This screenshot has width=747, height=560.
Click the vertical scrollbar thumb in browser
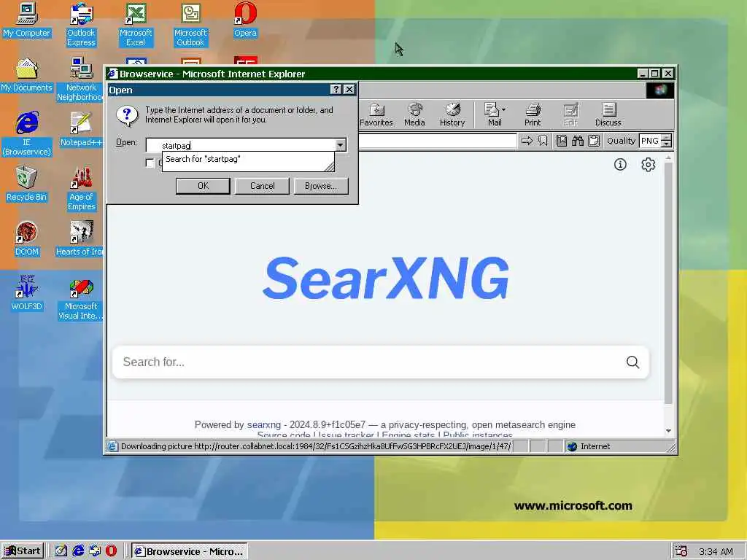pos(668,284)
